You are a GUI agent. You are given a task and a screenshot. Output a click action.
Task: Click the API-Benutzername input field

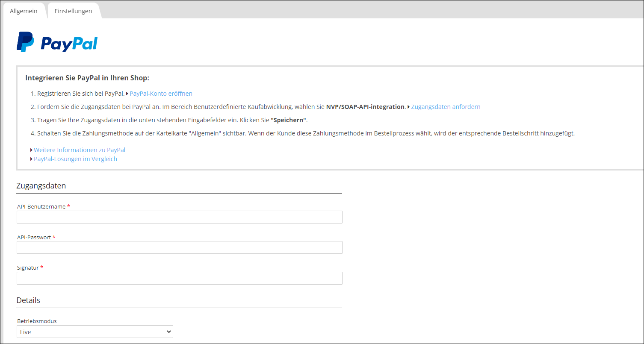[x=179, y=217]
